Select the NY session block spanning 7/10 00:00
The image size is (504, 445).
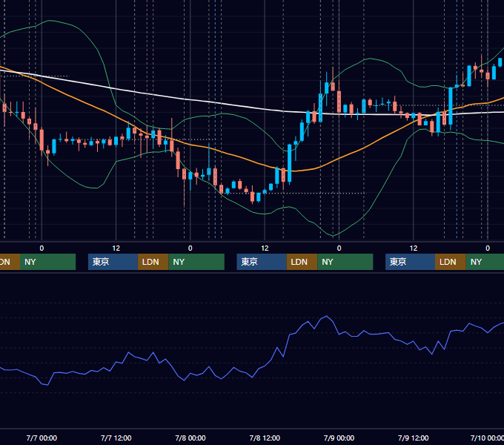pyautogui.click(x=485, y=262)
